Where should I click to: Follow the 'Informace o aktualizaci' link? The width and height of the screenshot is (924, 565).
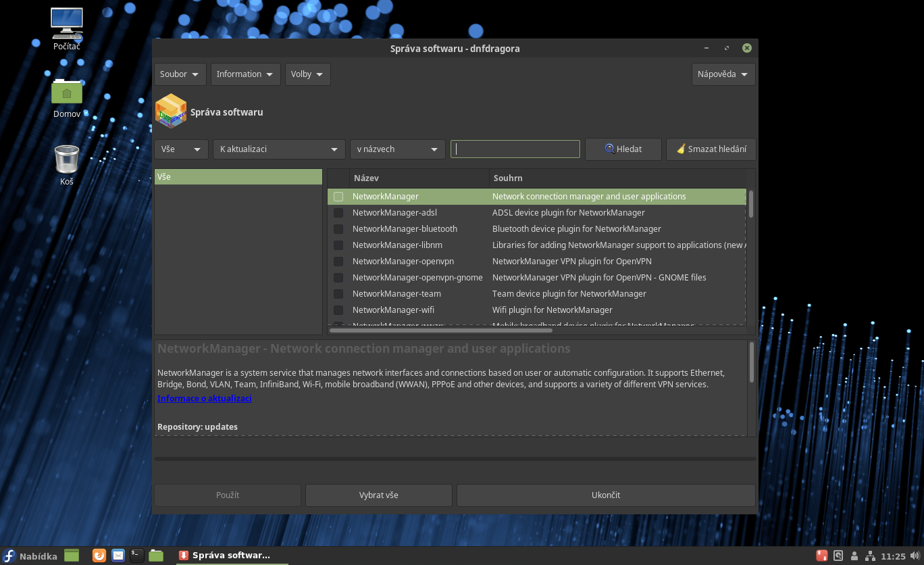(204, 399)
